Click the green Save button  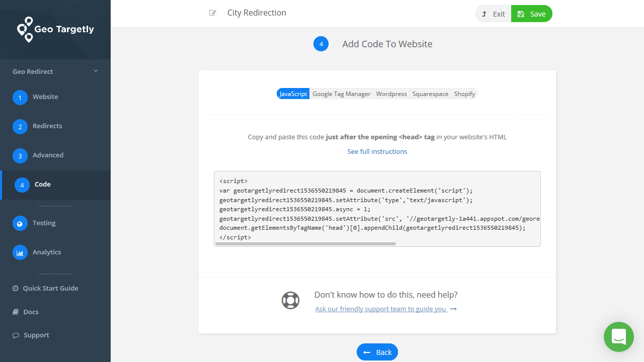(x=532, y=14)
